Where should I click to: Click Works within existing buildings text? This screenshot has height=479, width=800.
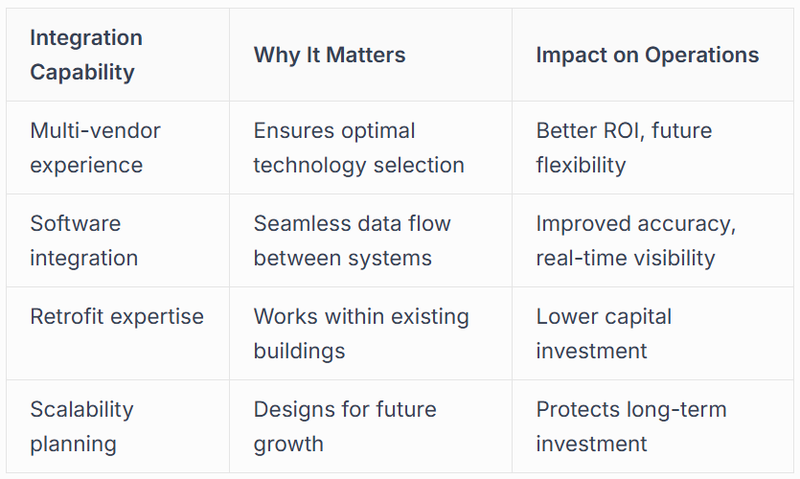pyautogui.click(x=361, y=334)
